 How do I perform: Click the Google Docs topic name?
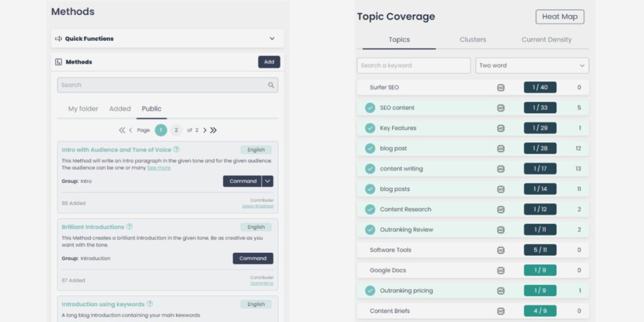[x=387, y=270]
